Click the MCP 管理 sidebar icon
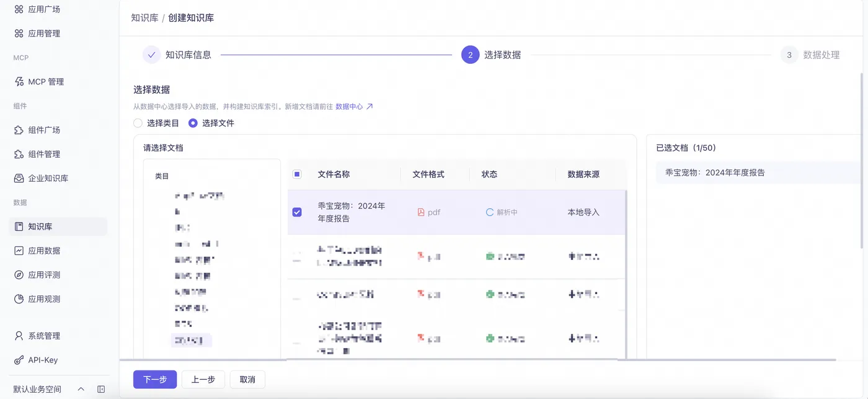Screen dimensions: 868x399 [19, 81]
